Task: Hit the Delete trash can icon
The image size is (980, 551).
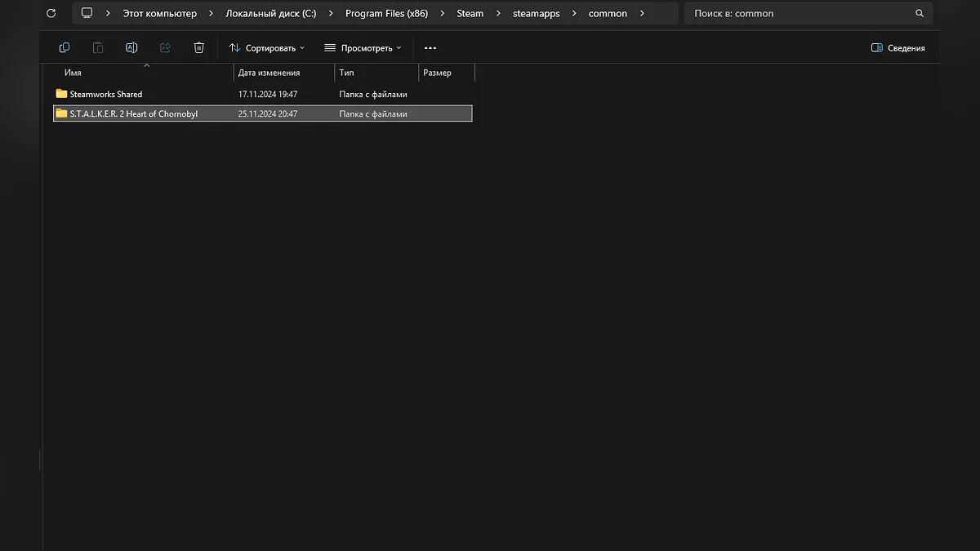Action: [198, 48]
